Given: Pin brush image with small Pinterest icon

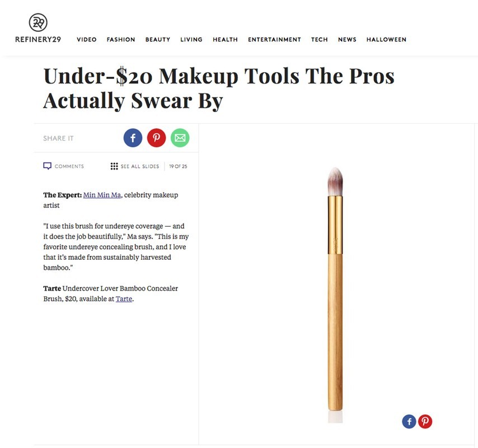Looking at the screenshot, I should pyautogui.click(x=425, y=422).
